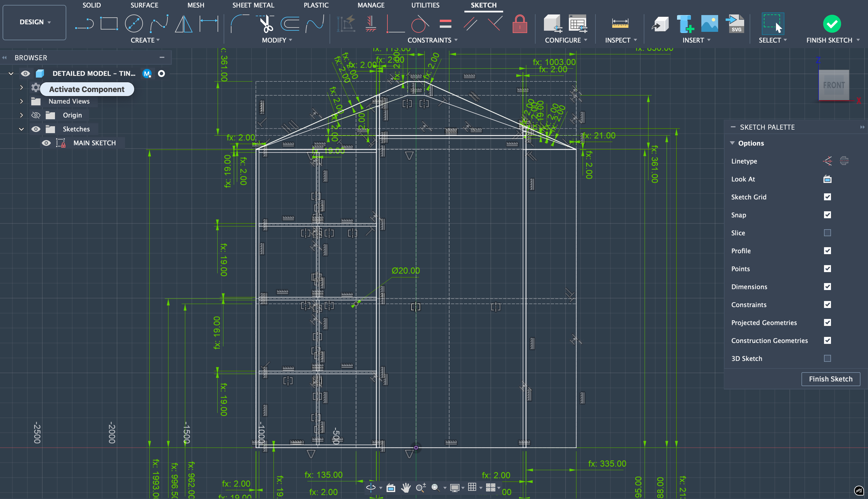This screenshot has width=868, height=499.
Task: Click the Mirror tool icon
Action: (184, 24)
